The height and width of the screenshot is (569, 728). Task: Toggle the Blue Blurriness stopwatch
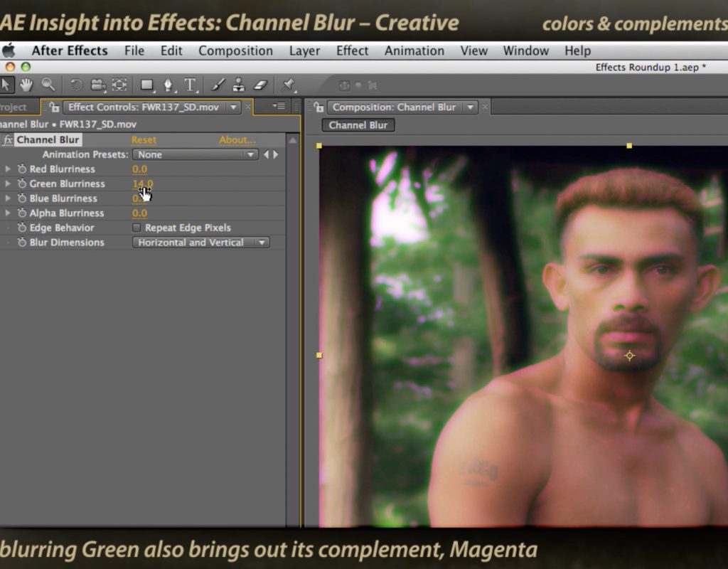[22, 198]
